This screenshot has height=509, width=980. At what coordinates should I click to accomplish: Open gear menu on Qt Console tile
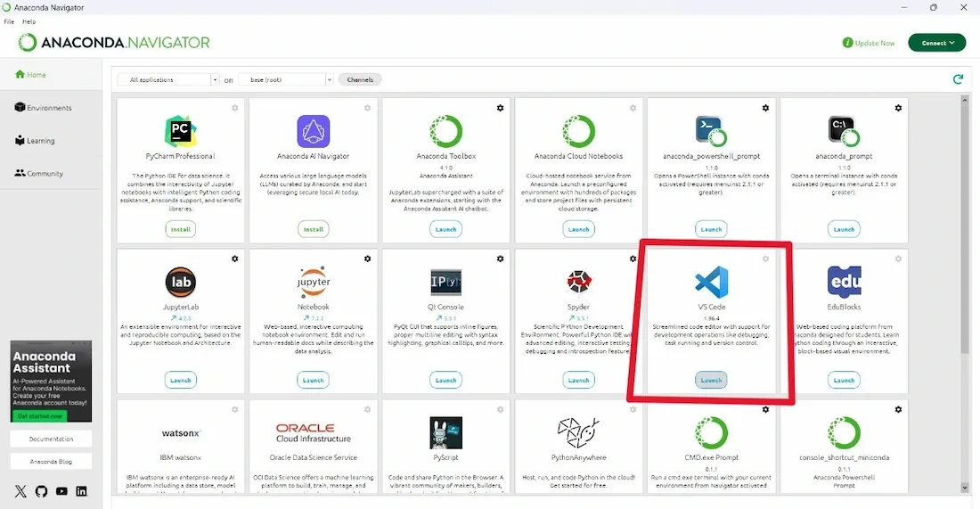[501, 259]
